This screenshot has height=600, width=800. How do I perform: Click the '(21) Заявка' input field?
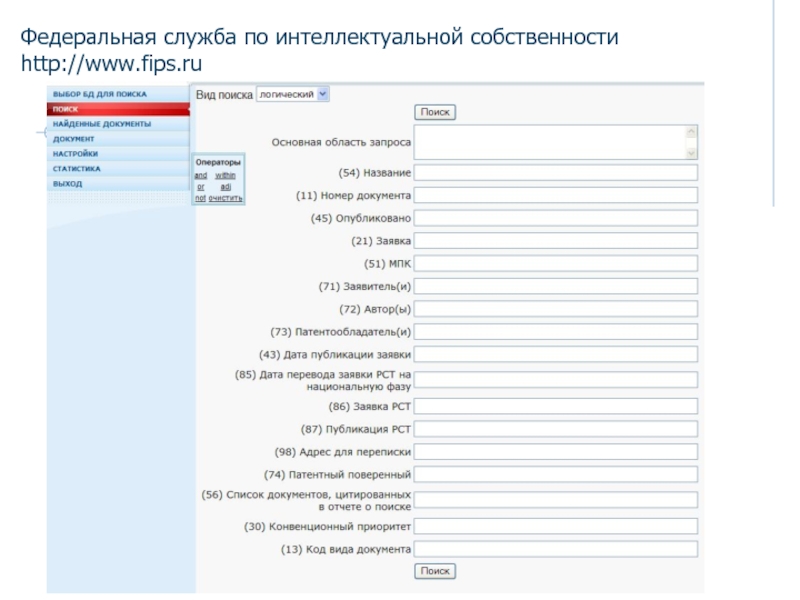click(556, 241)
